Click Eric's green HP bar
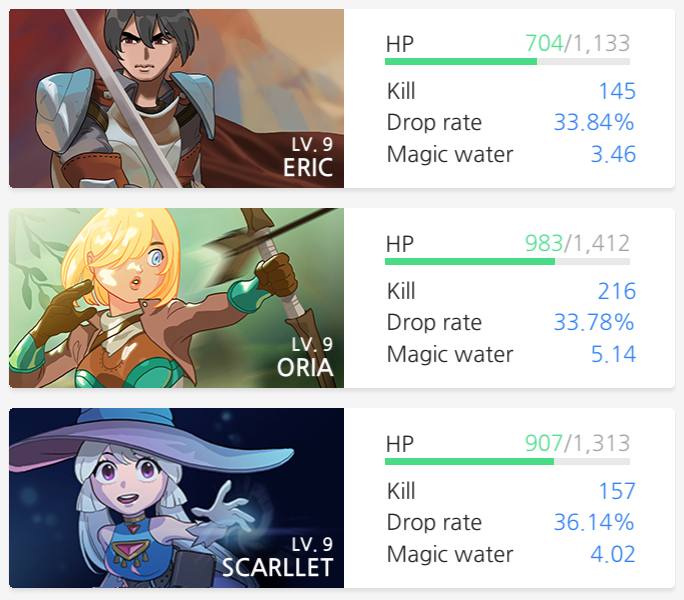 pyautogui.click(x=507, y=62)
